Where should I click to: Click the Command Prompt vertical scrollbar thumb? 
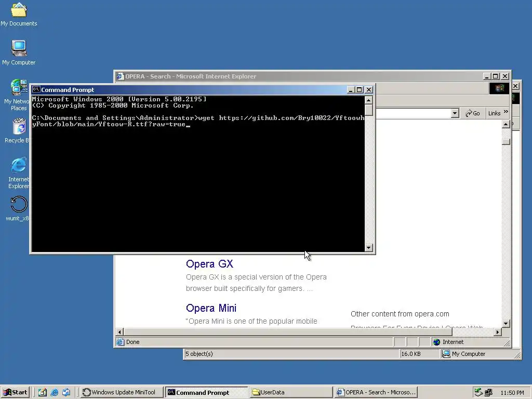point(369,110)
